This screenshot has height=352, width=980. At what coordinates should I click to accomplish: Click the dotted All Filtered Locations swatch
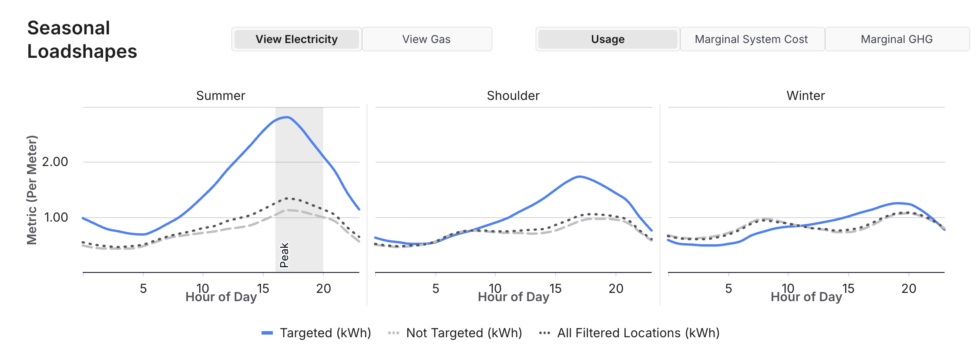[x=544, y=333]
